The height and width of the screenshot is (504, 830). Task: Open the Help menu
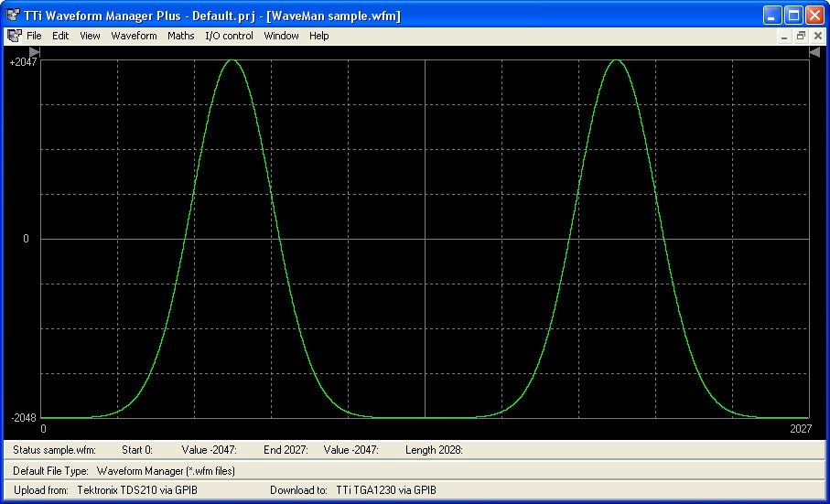point(319,36)
